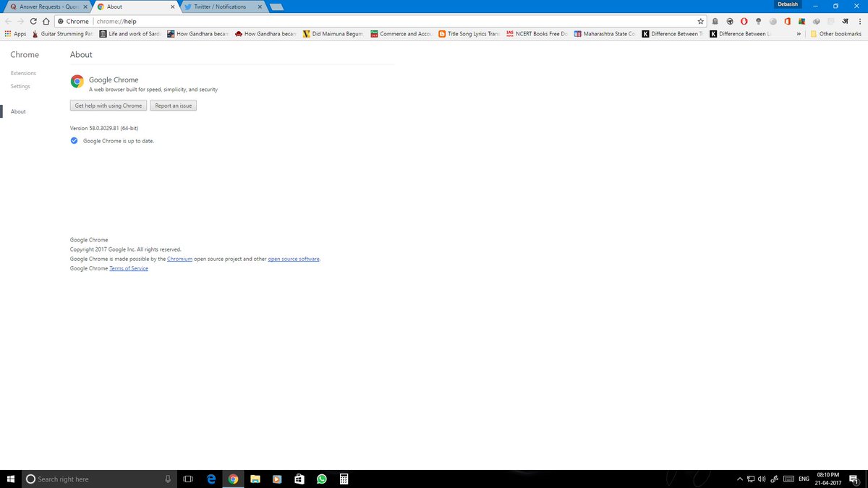The image size is (868, 488).
Task: Click the Search right here taskbar box
Action: [x=98, y=479]
